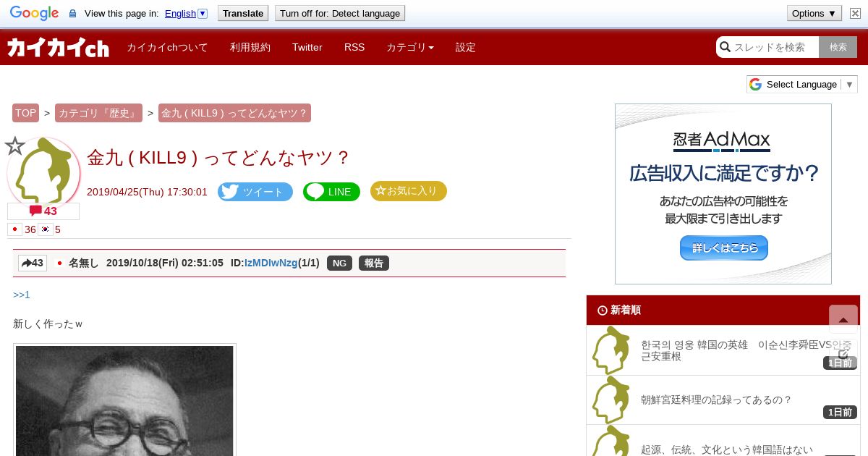The height and width of the screenshot is (456, 868).
Task: Click the 2019/04/25(Thu) 17:30:01 thread date
Action: click(147, 192)
